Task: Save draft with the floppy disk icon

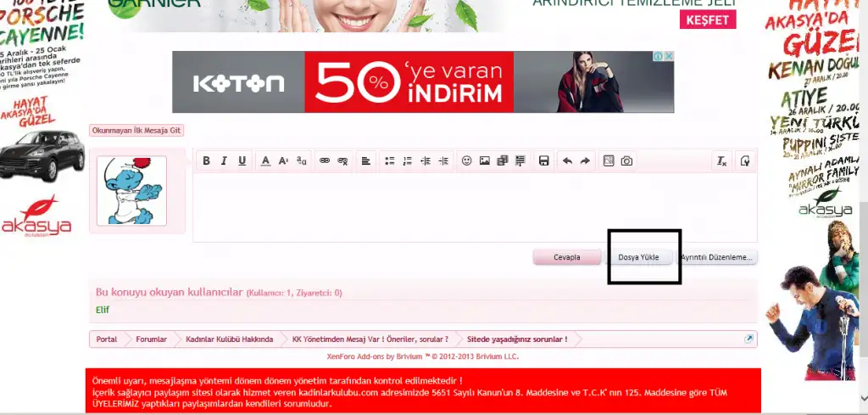Action: (x=543, y=160)
